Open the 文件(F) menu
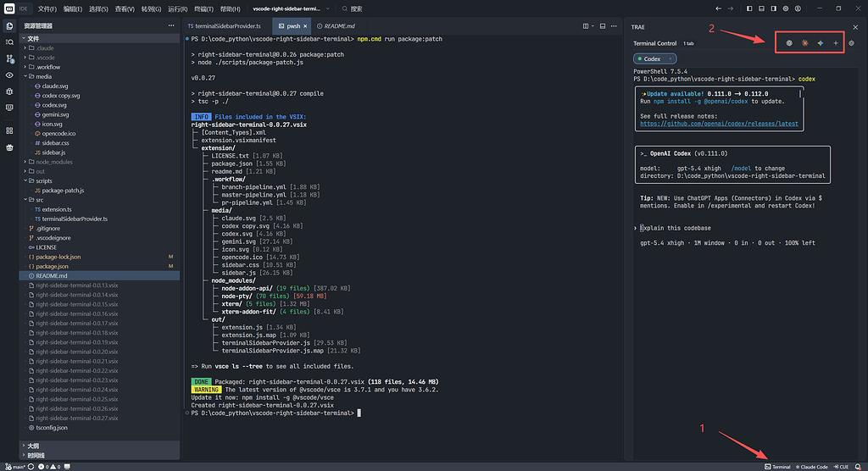This screenshot has width=868, height=471. click(x=47, y=8)
